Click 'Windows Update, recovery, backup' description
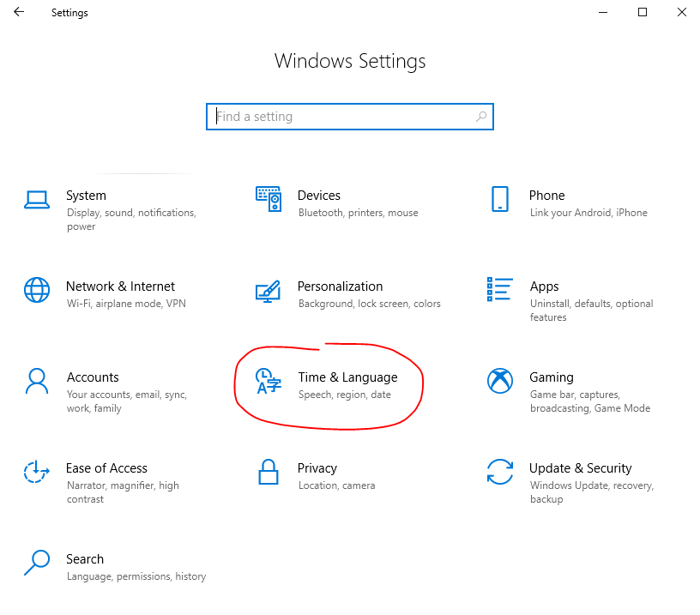Viewport: 700px width, 615px height. pos(592,491)
